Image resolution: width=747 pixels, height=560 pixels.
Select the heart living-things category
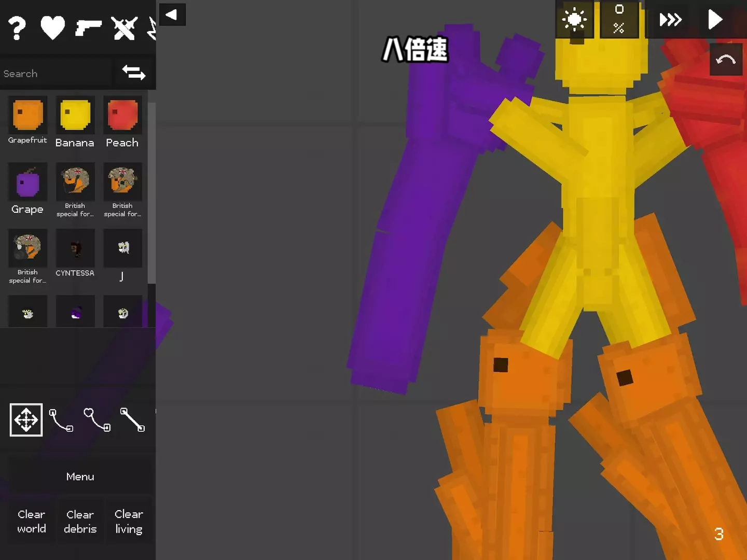52,28
